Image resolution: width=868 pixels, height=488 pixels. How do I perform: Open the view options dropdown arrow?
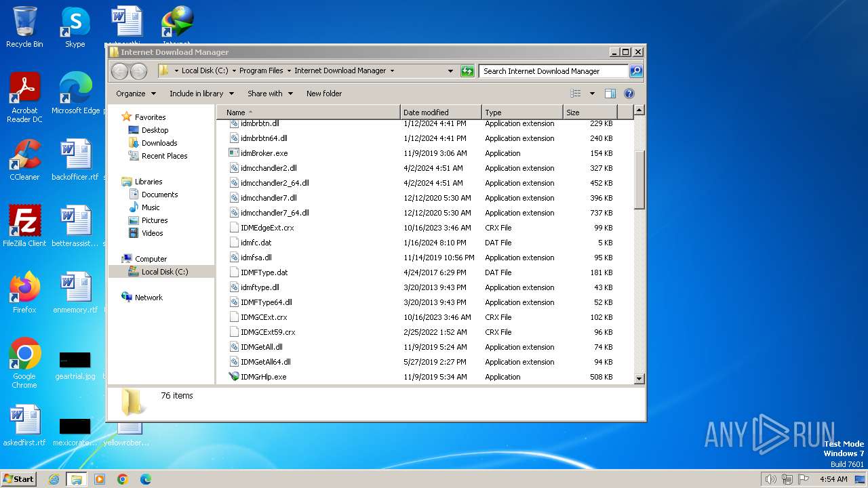(x=592, y=94)
